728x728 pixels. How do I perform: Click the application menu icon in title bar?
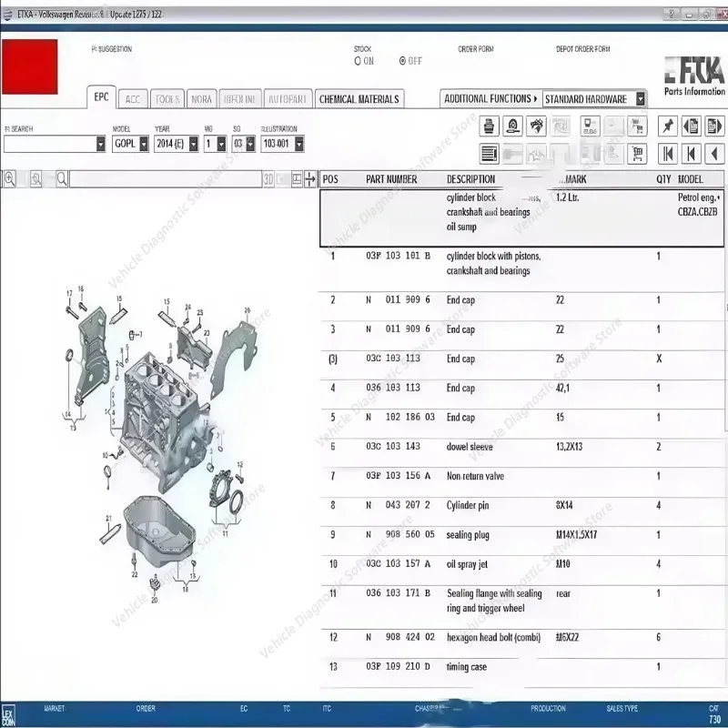click(x=7, y=15)
